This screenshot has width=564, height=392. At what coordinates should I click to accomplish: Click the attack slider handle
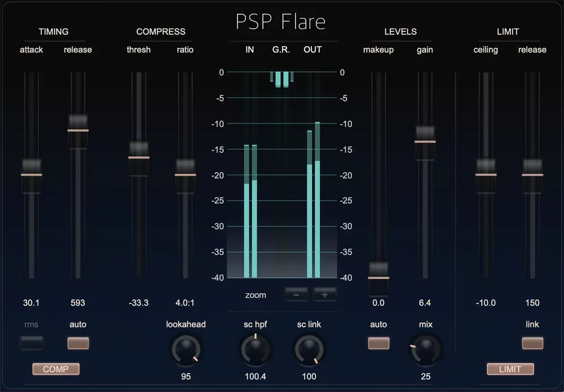click(31, 175)
